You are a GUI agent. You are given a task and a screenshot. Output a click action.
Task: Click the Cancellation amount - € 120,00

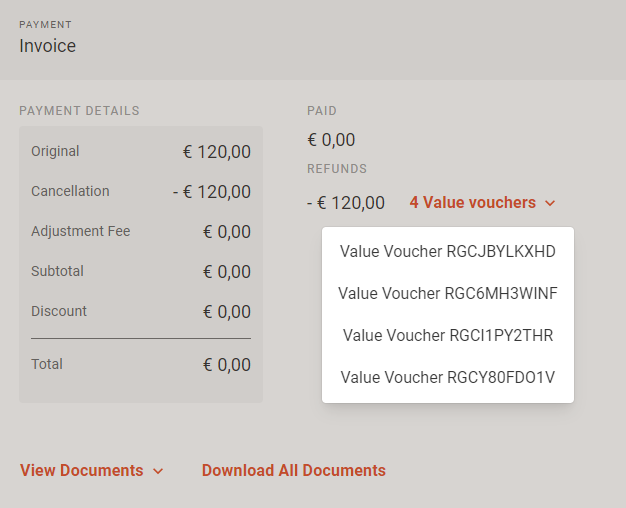(212, 192)
